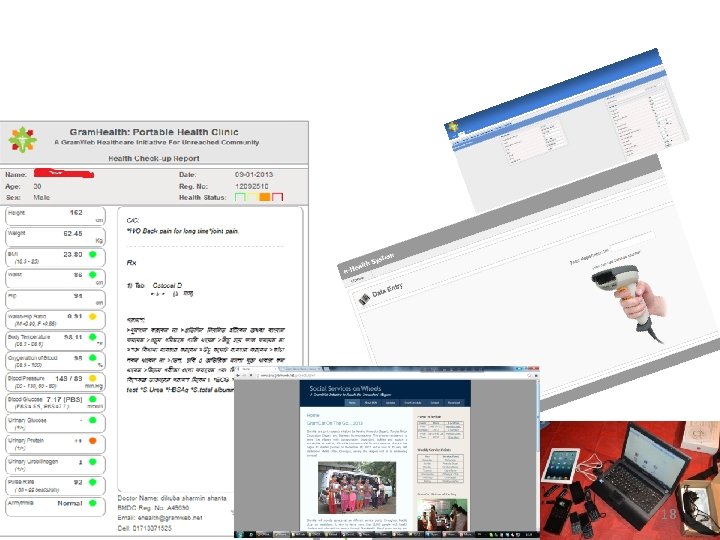The image size is (720, 540).
Task: Click green indicator in Arrhythmia row
Action: tap(93, 503)
